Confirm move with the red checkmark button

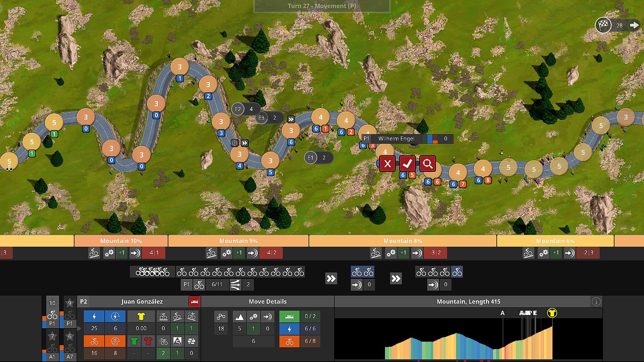click(407, 164)
